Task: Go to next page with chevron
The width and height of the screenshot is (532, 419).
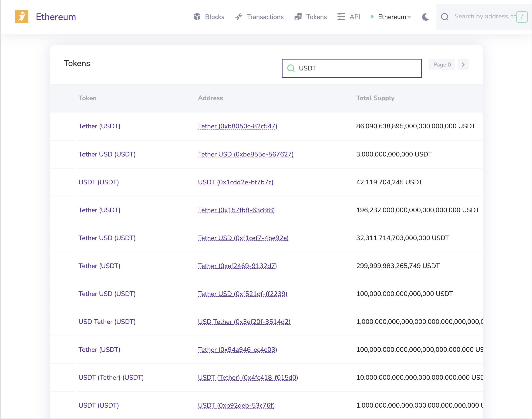Action: [463, 65]
